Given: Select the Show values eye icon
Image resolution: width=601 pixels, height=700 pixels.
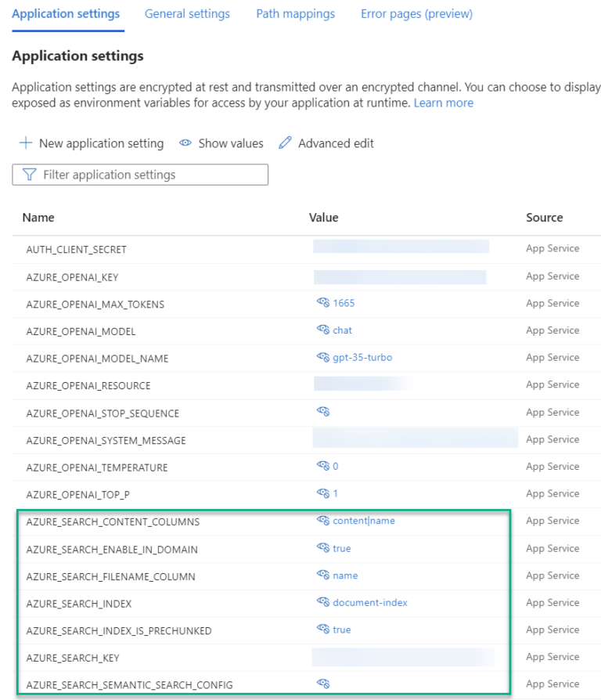Looking at the screenshot, I should click(x=185, y=143).
